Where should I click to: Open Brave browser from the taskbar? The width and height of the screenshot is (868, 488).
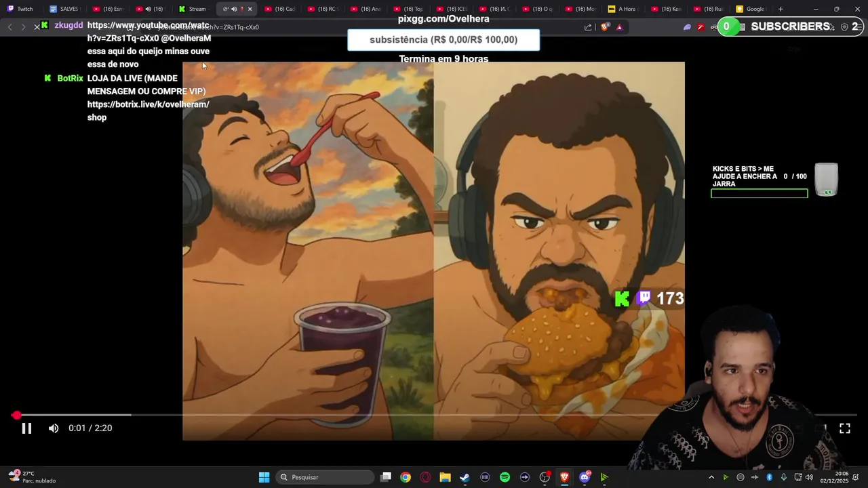coord(564,477)
